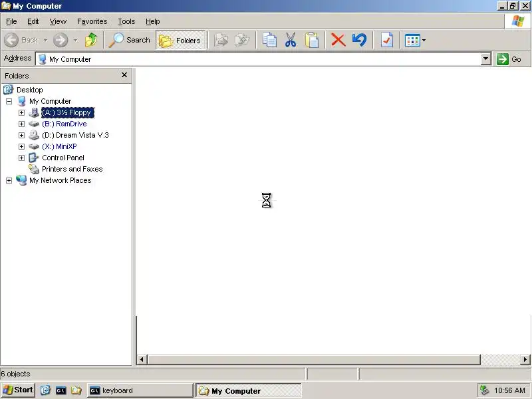Image resolution: width=532 pixels, height=399 pixels.
Task: Select Printers and Faxes
Action: (x=72, y=169)
